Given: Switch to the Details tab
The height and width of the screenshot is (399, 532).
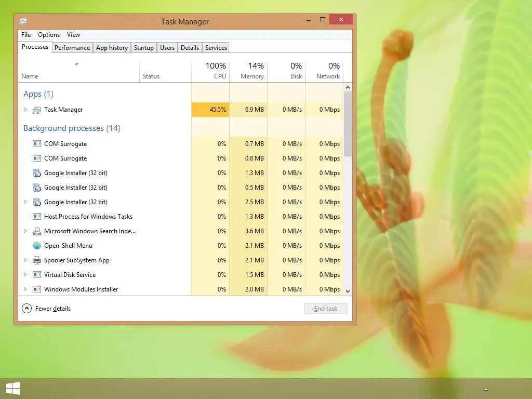Looking at the screenshot, I should (190, 48).
